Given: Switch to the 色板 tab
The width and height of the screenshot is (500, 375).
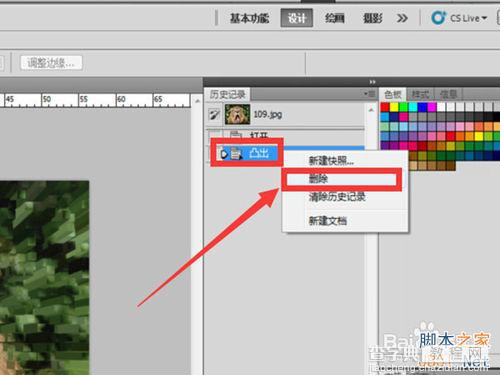Looking at the screenshot, I should 393,95.
